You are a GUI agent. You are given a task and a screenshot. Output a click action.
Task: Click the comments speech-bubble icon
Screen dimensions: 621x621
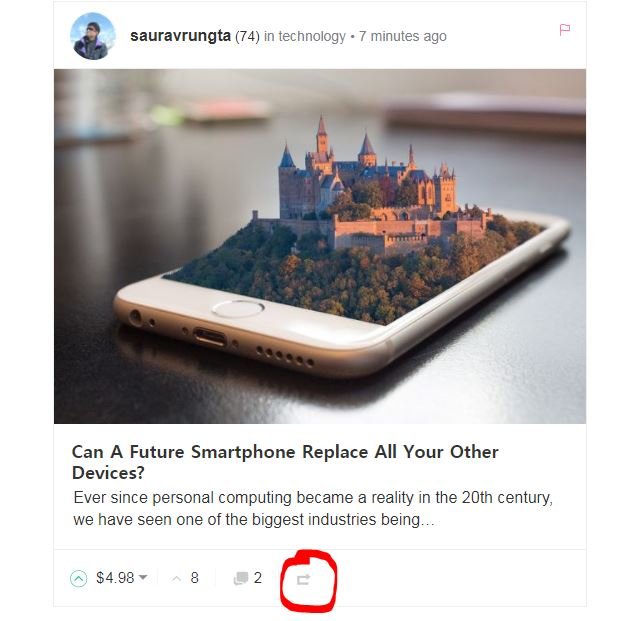click(x=241, y=578)
